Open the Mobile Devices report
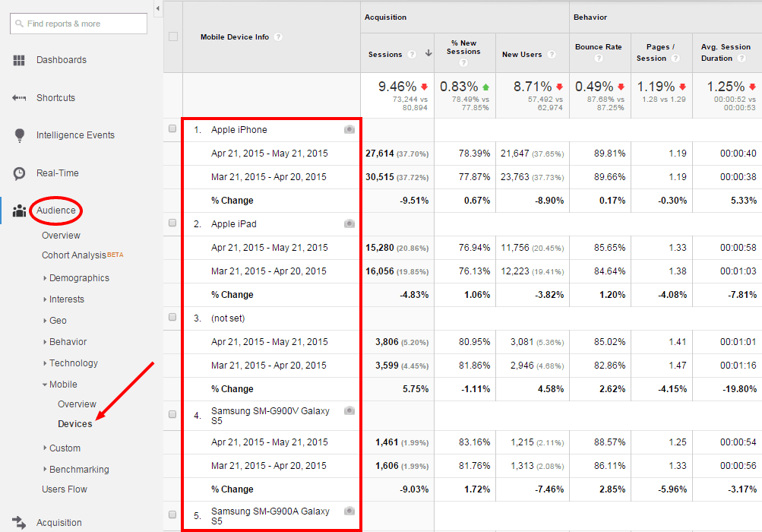This screenshot has width=762, height=532. (x=75, y=424)
